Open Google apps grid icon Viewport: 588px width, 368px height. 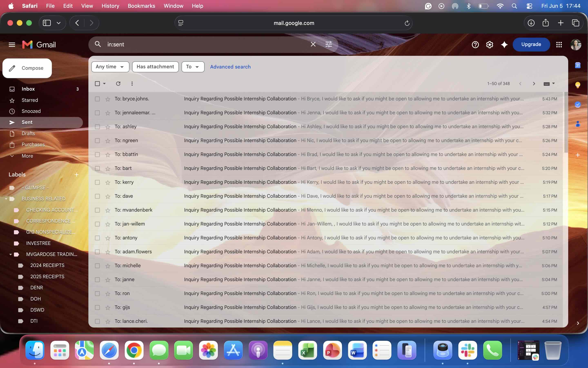pyautogui.click(x=559, y=45)
